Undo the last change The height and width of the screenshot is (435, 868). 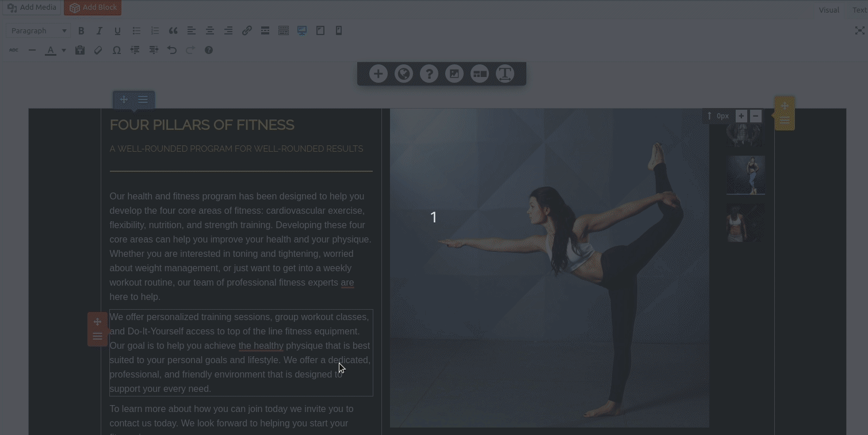(x=172, y=51)
